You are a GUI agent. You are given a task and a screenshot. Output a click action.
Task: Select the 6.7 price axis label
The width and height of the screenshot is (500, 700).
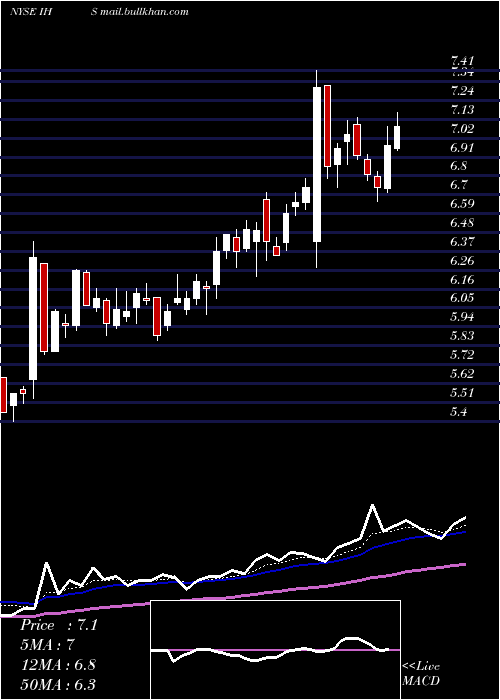coord(459,185)
